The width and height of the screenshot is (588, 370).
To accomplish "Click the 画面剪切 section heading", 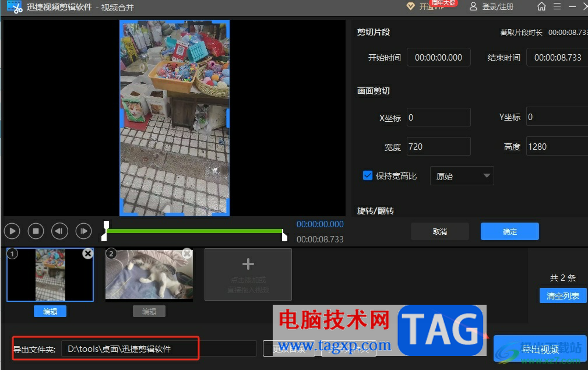I will tap(374, 91).
